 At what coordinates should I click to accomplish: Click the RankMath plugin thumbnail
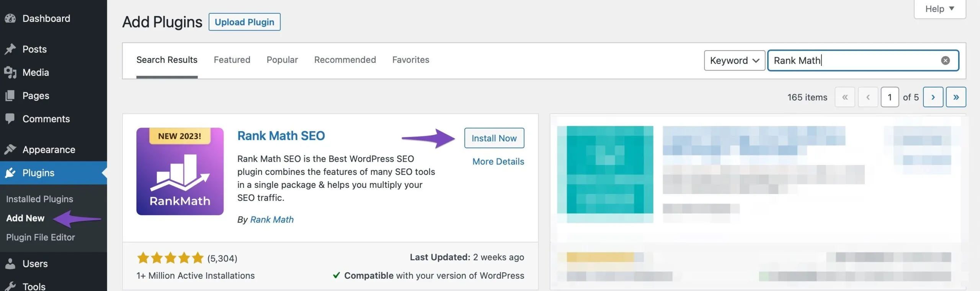[180, 171]
